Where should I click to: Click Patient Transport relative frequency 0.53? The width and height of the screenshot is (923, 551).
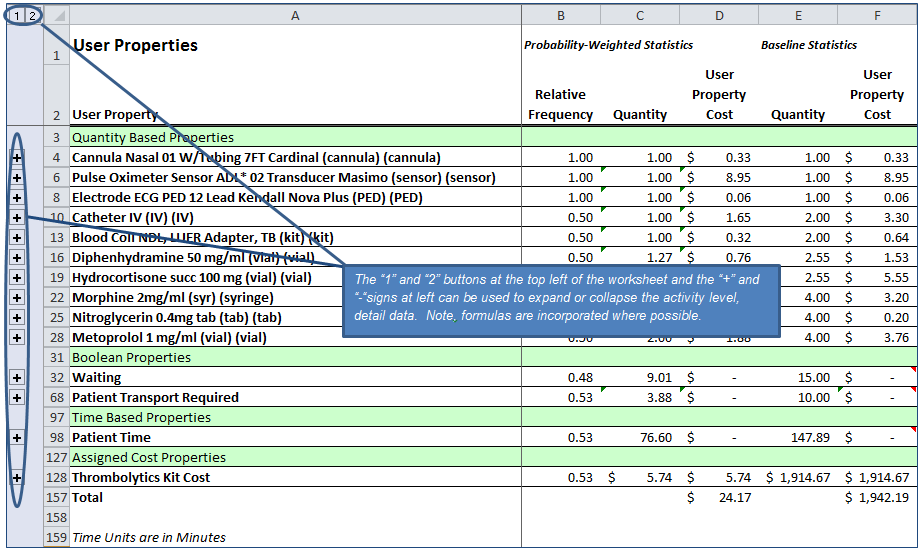tap(580, 398)
